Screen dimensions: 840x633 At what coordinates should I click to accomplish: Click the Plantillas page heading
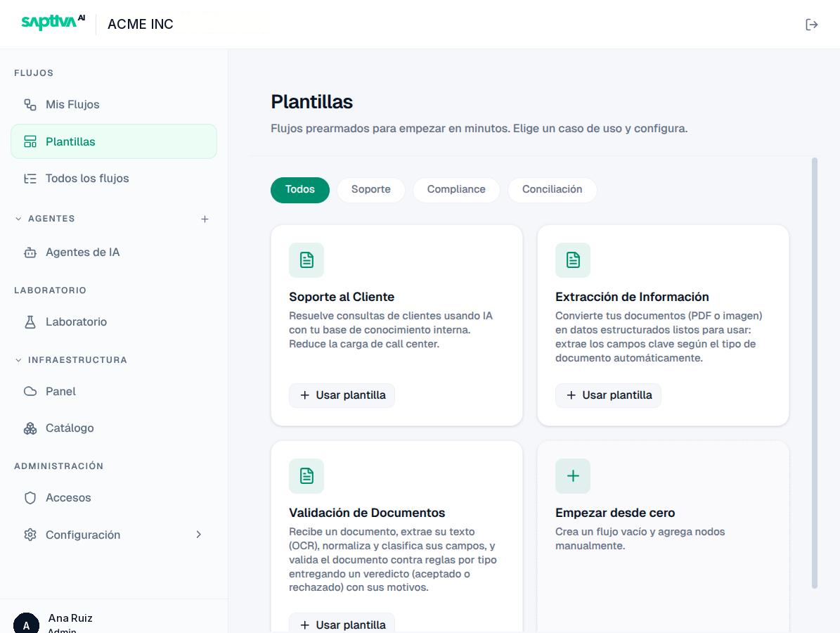pyautogui.click(x=312, y=102)
